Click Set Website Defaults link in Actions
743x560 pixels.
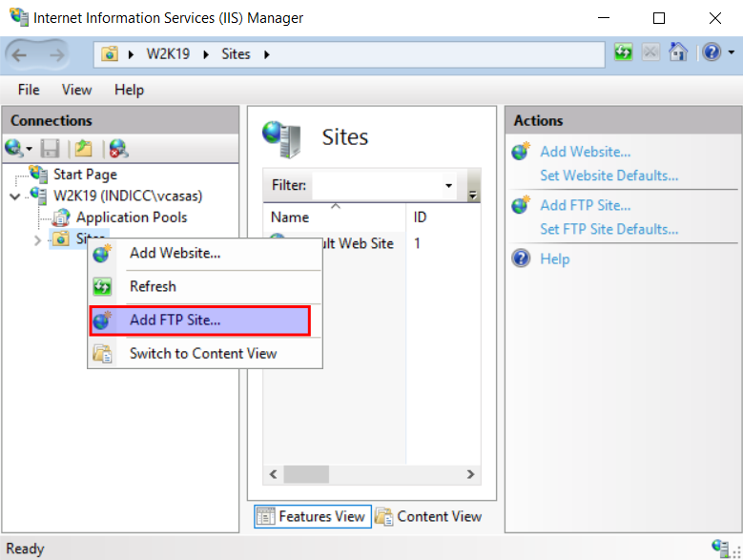point(609,176)
